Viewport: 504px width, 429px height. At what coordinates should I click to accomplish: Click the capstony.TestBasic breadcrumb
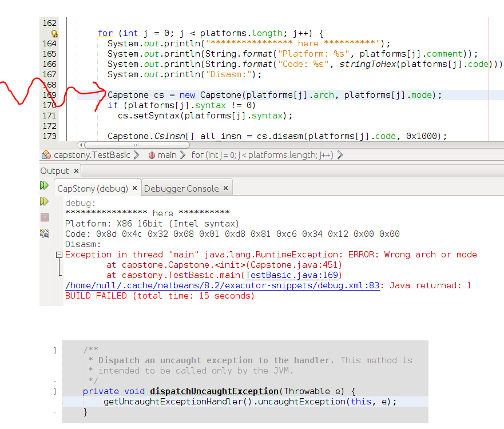(x=92, y=155)
